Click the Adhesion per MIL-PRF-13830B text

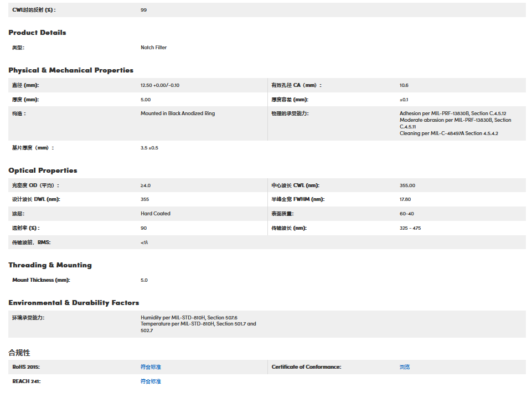pyautogui.click(x=453, y=113)
